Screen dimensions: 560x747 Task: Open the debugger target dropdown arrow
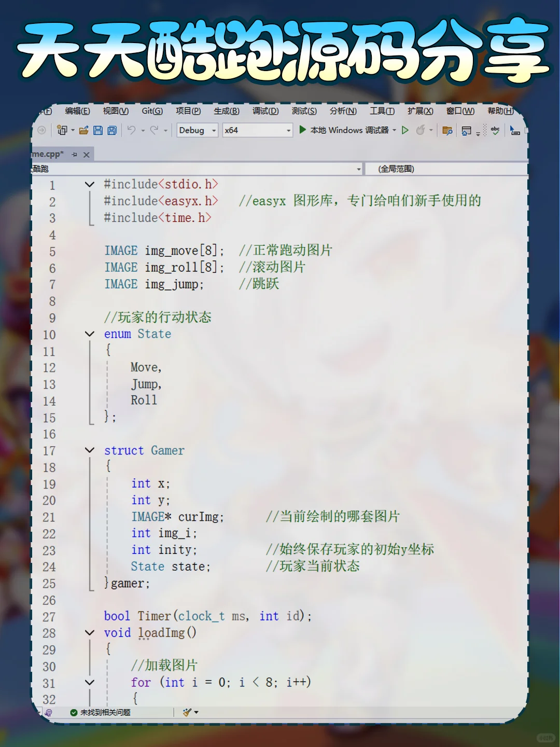pyautogui.click(x=394, y=130)
